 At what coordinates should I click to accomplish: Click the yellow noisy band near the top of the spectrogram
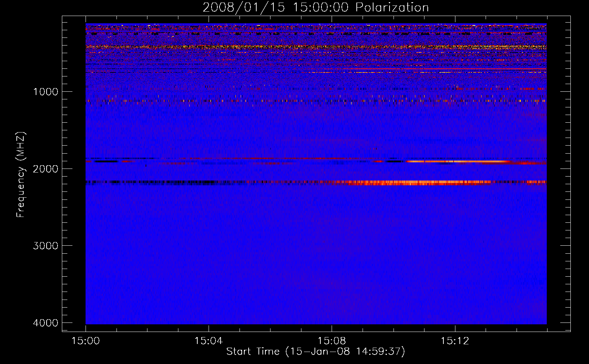[x=316, y=47]
